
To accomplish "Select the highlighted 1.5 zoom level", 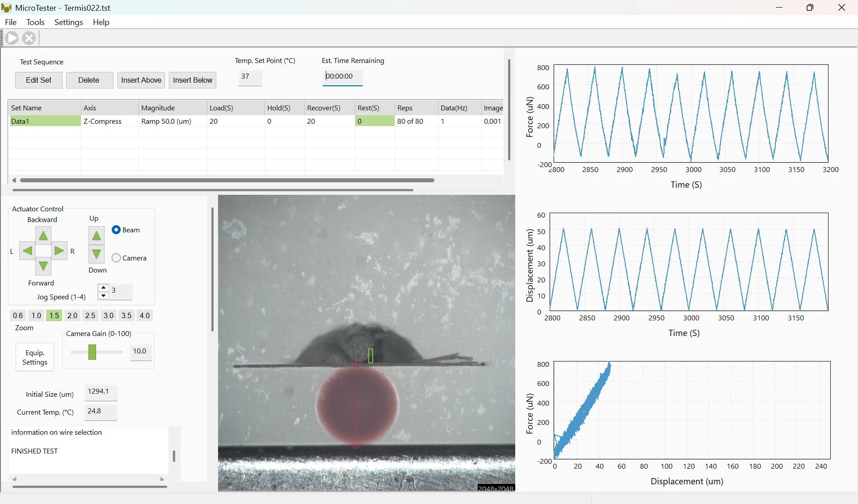I will point(54,315).
